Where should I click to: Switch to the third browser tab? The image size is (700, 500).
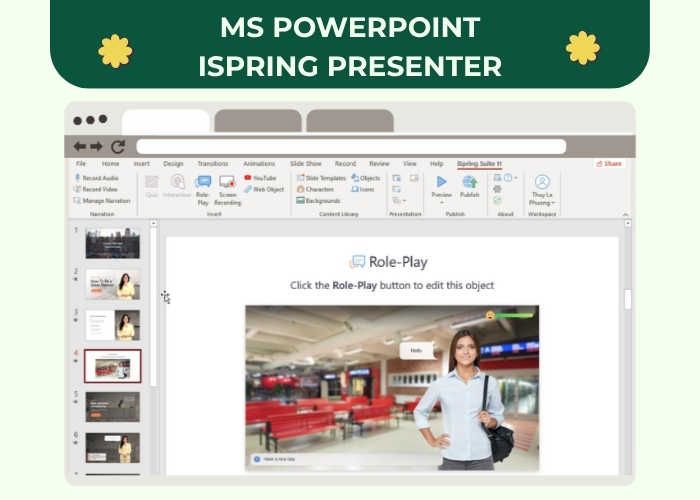[350, 121]
